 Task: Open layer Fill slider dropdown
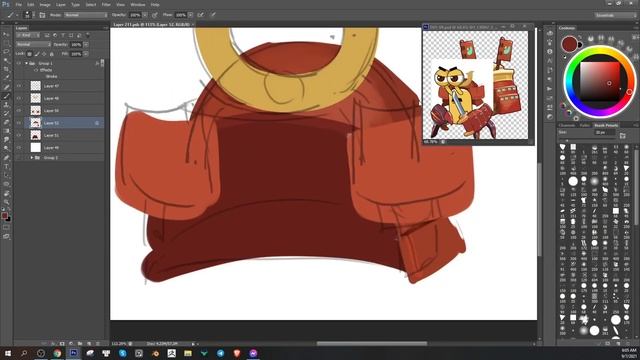(x=86, y=54)
